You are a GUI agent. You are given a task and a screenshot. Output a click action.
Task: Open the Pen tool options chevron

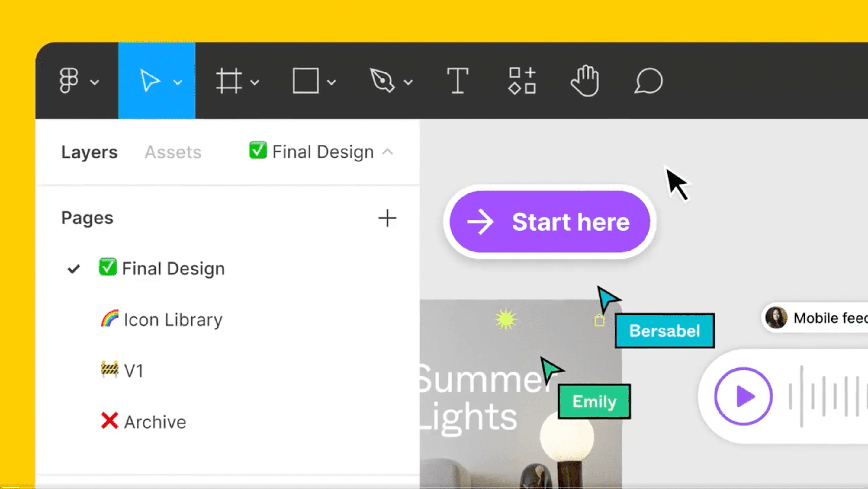[x=408, y=82]
